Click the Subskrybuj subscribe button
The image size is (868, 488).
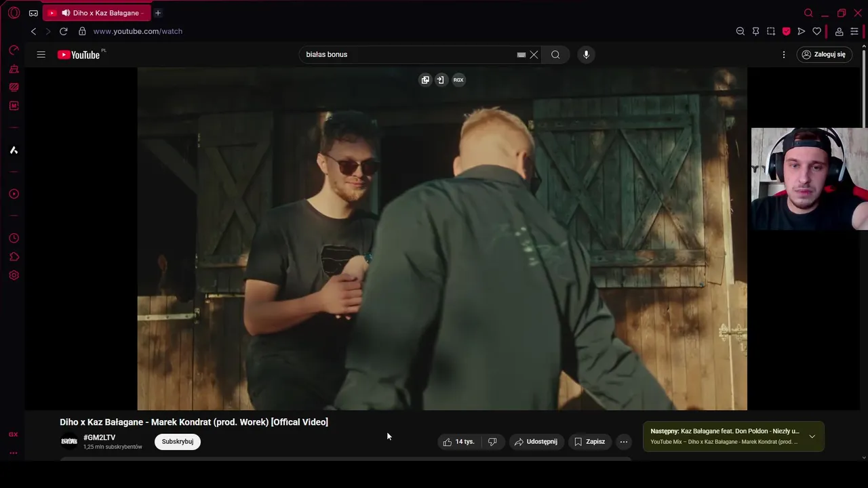[x=178, y=441]
